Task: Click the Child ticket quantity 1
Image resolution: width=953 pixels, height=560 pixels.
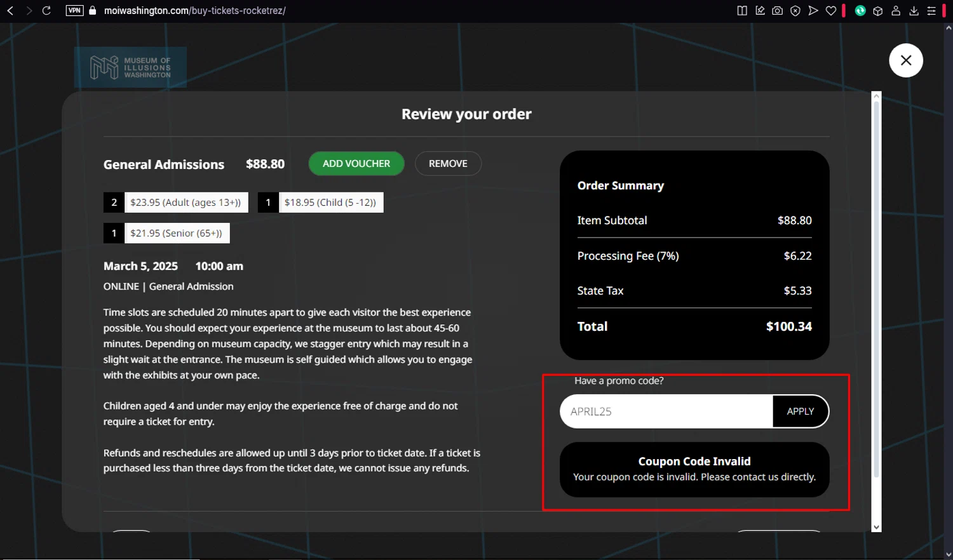Action: pyautogui.click(x=268, y=203)
